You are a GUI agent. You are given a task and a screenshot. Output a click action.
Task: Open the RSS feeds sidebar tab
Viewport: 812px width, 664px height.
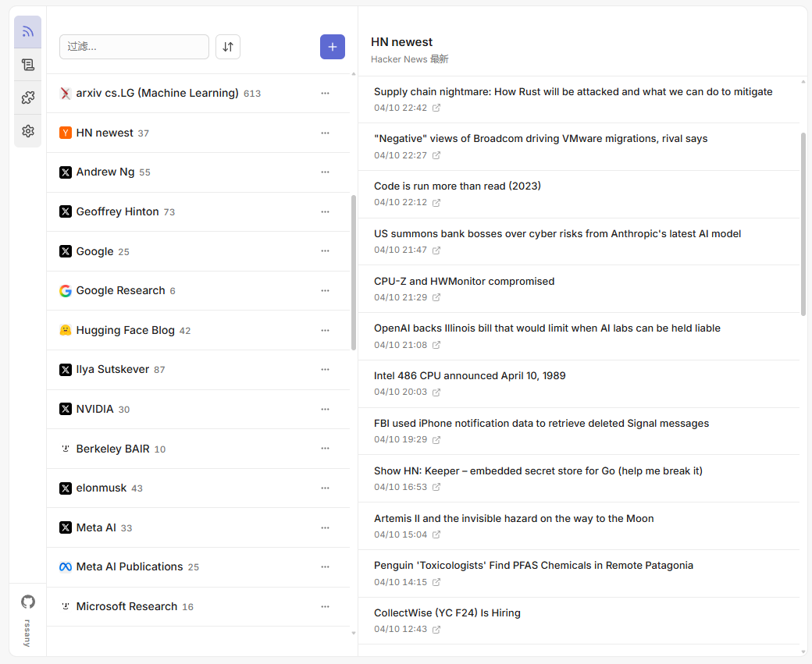point(28,32)
